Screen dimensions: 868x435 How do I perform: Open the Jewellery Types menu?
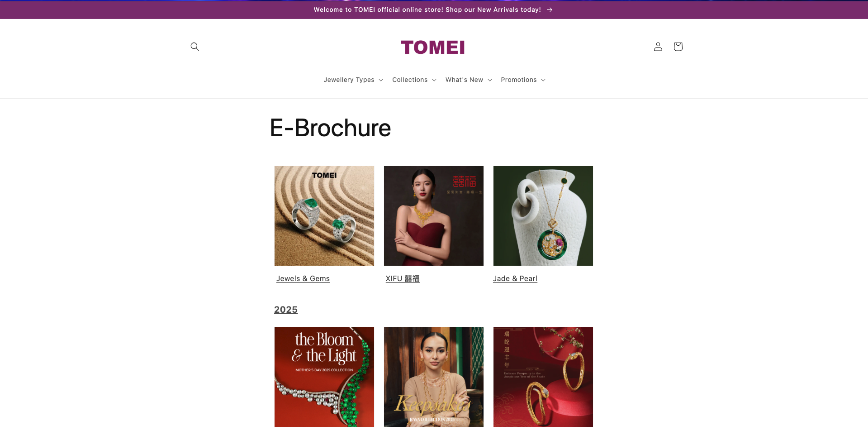(353, 80)
